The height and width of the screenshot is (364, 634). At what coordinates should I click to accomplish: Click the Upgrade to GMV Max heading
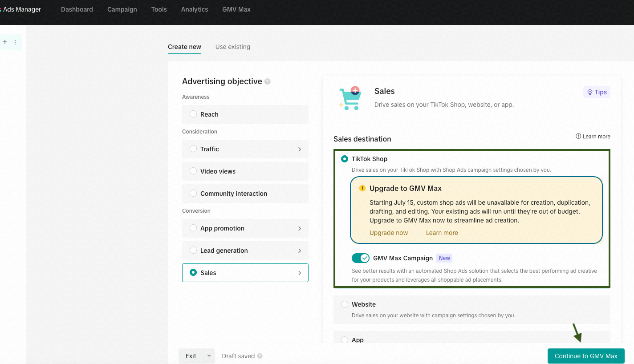(406, 188)
